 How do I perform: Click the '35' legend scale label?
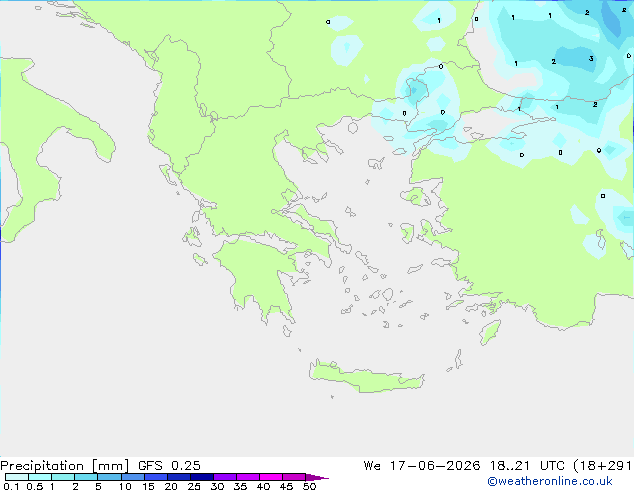tap(240, 486)
